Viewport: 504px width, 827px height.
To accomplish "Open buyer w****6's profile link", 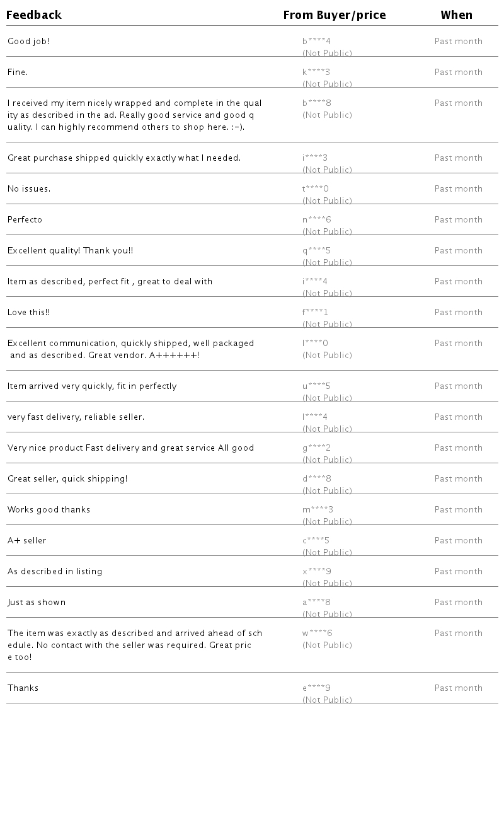I will tap(318, 633).
